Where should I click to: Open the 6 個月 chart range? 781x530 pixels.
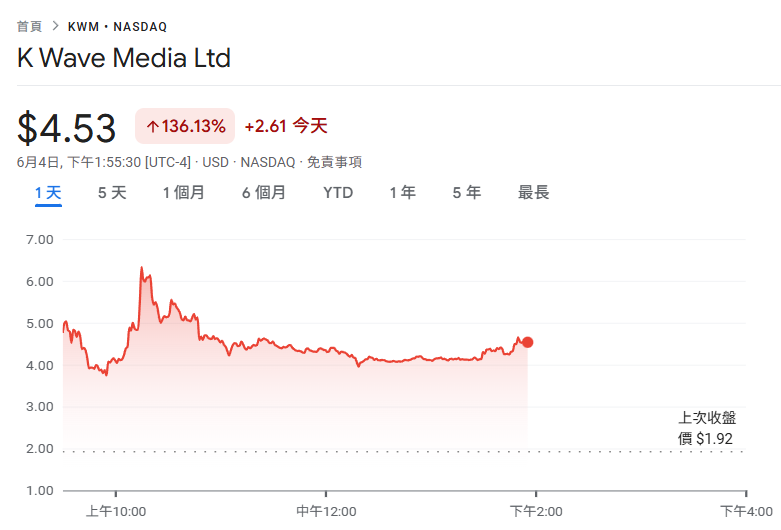coord(264,193)
